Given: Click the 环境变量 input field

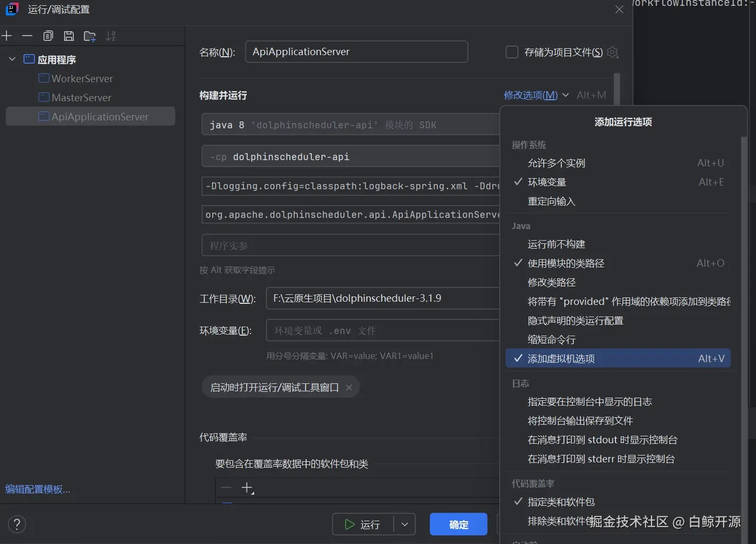Looking at the screenshot, I should tap(383, 330).
